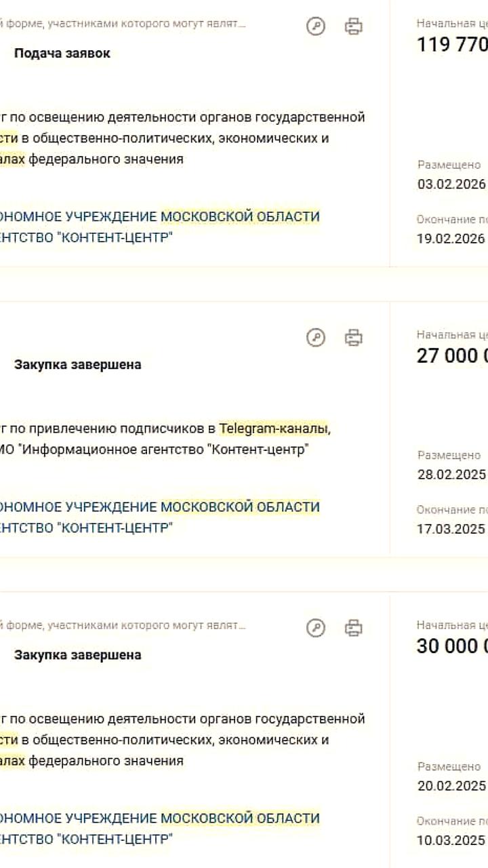Click the placement date '03.02.2026'

[450, 184]
